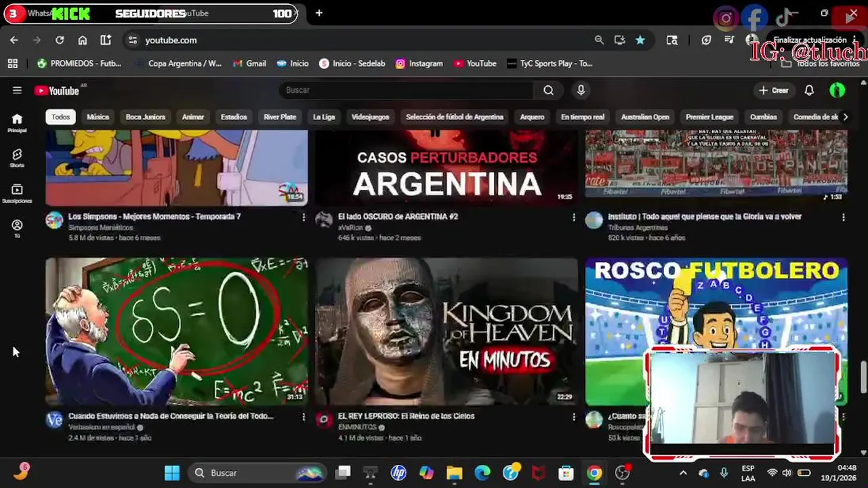The width and height of the screenshot is (868, 488).
Task: Open volume control in system tray
Action: (787, 472)
